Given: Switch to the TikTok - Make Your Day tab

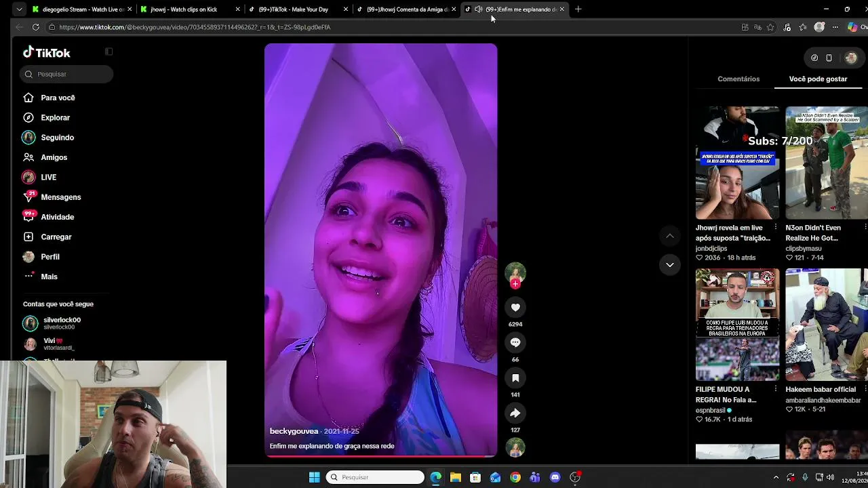Looking at the screenshot, I should [x=298, y=9].
